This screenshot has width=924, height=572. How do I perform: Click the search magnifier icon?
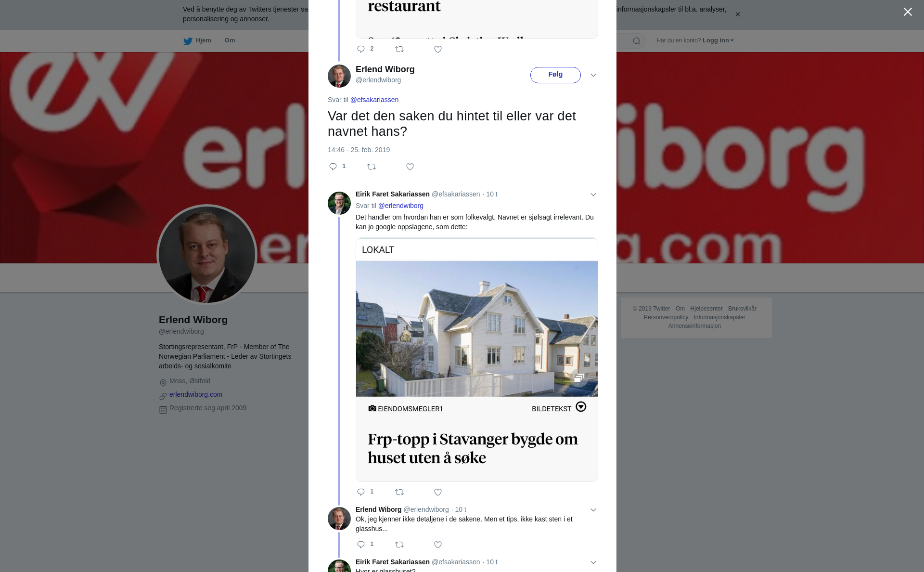(637, 41)
